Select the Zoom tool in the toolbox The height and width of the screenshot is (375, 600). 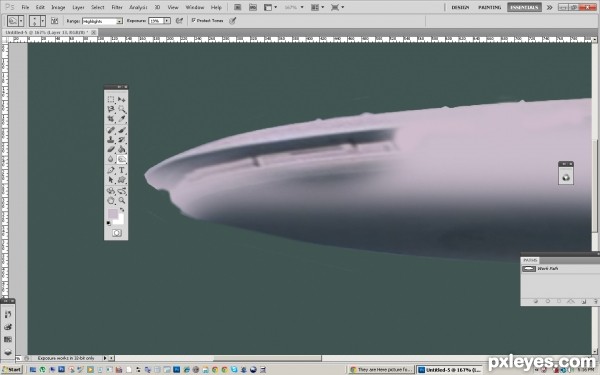122,200
